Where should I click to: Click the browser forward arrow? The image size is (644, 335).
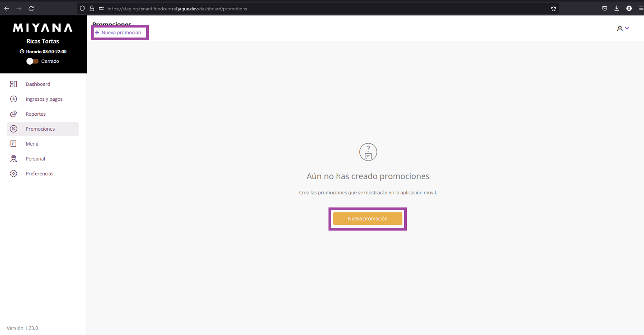pyautogui.click(x=19, y=9)
